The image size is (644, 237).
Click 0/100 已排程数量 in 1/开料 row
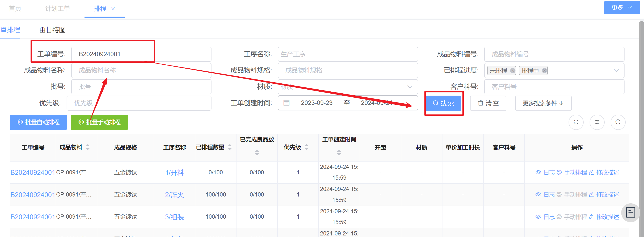[215, 172]
